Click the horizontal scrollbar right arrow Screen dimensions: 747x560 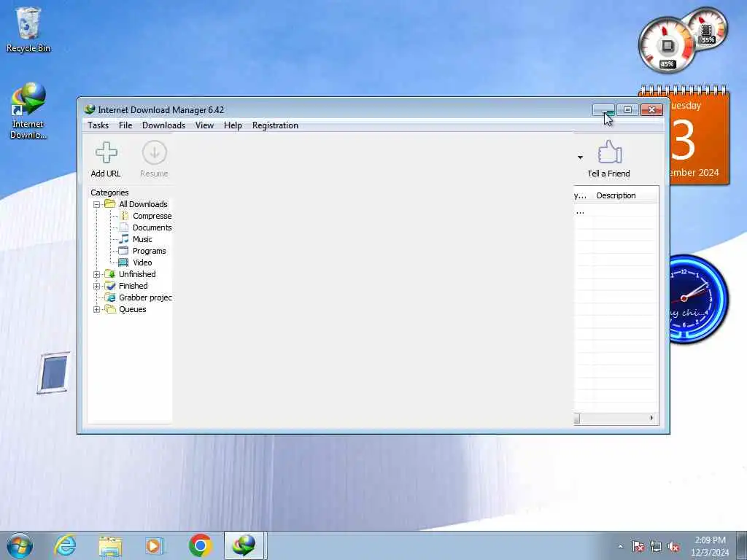click(x=651, y=418)
